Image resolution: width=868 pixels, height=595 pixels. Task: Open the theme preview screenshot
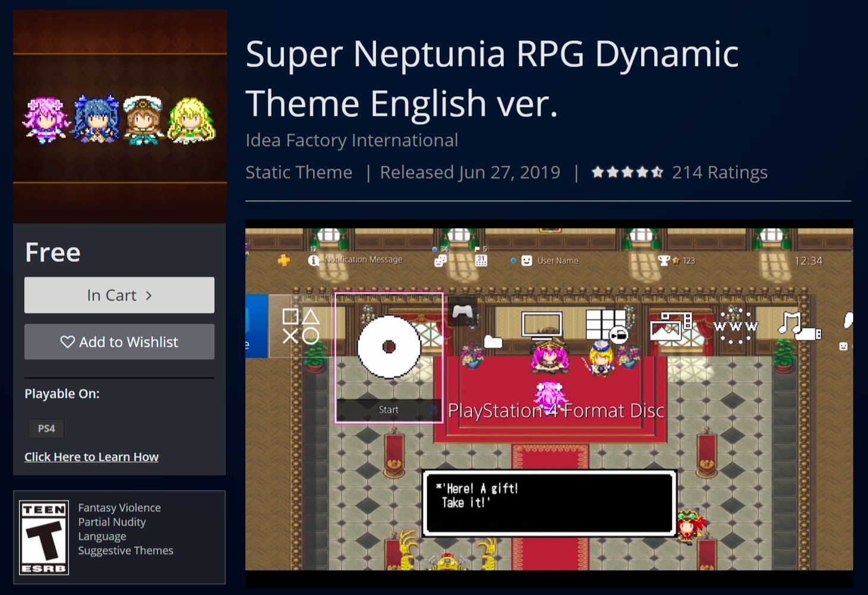(x=549, y=404)
